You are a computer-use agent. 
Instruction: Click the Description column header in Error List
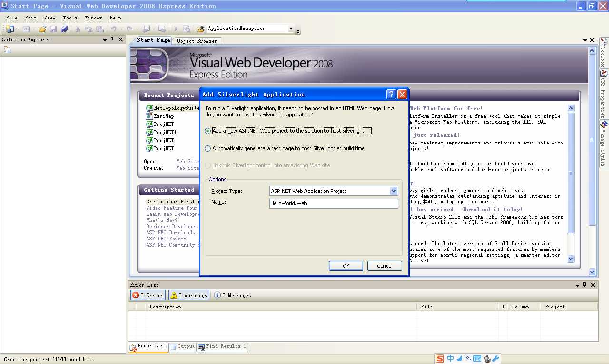(x=281, y=307)
